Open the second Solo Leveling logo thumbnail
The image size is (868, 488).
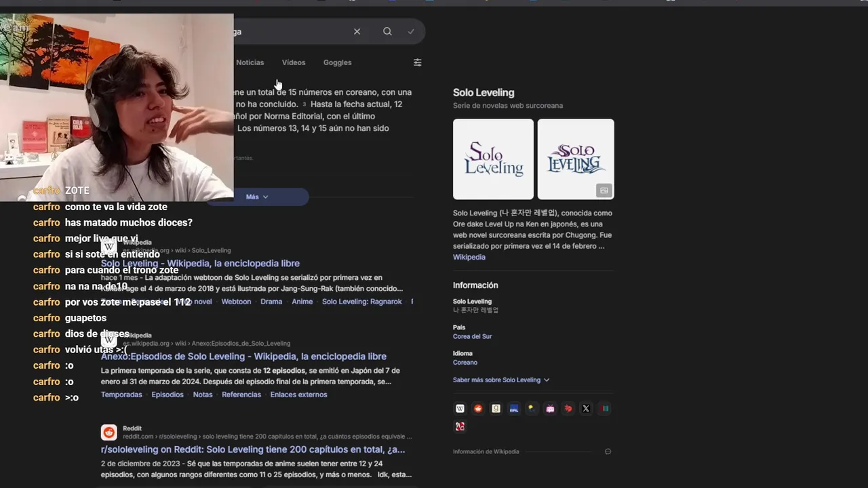(576, 159)
